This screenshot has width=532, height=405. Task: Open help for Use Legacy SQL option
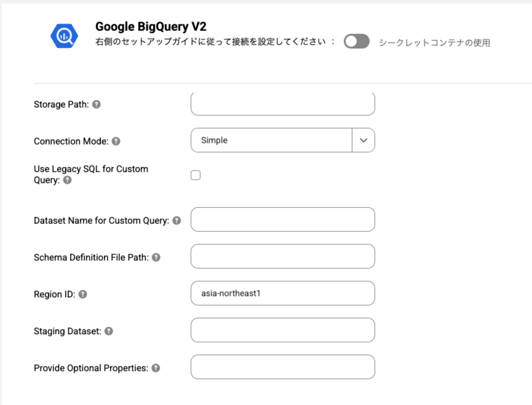click(x=67, y=180)
